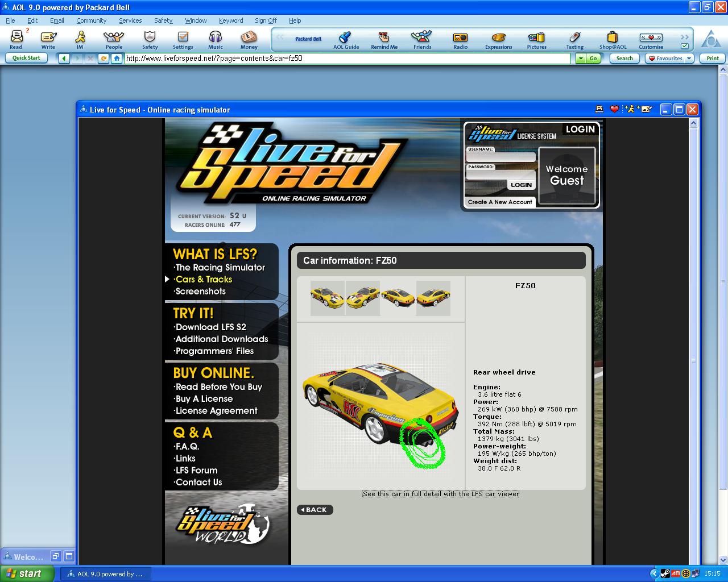
Task: Print page via window title bar printer icon
Action: tap(599, 109)
